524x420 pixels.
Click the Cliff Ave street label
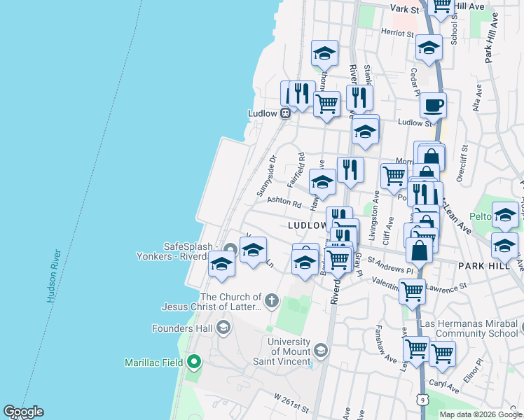point(388,231)
